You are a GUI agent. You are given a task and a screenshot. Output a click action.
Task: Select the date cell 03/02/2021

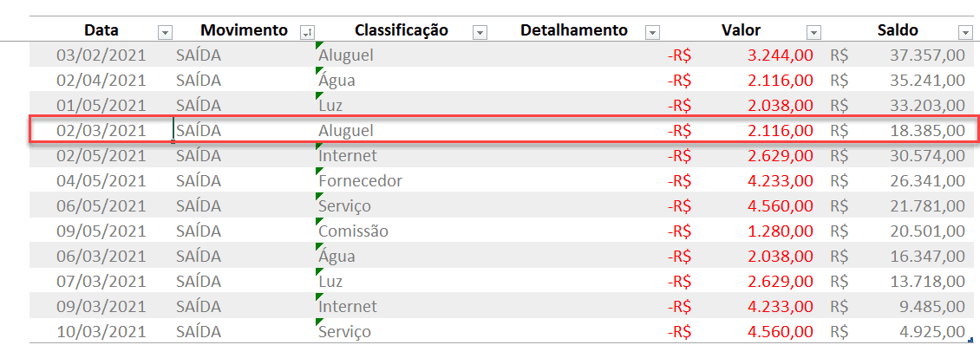pyautogui.click(x=101, y=55)
